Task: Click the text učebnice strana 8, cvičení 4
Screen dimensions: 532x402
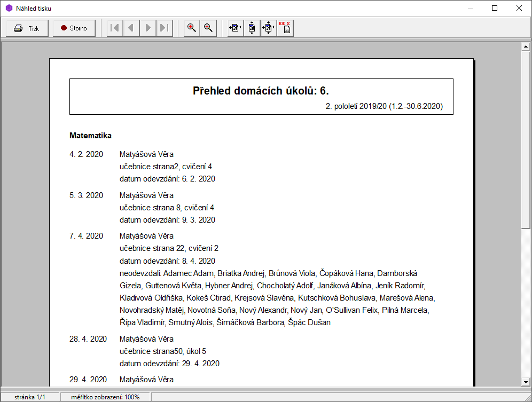Action: click(x=167, y=208)
